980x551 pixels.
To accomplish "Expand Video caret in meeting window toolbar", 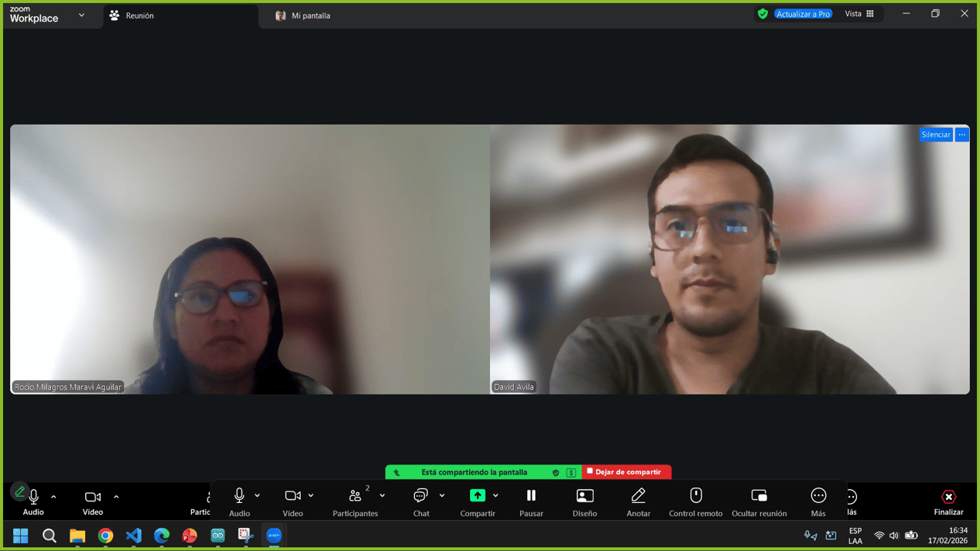I will 116,497.
